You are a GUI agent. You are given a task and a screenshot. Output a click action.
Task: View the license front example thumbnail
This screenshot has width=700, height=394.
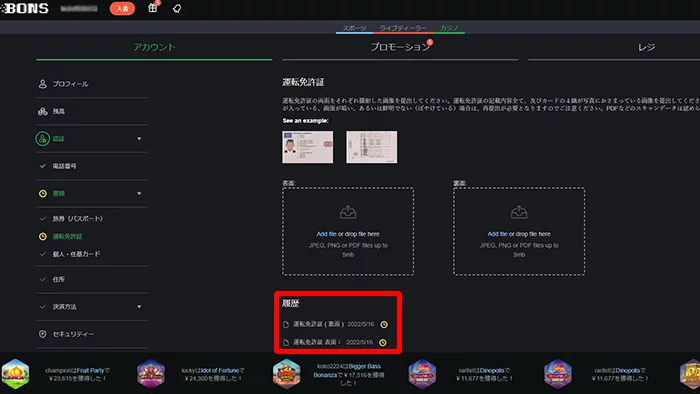coord(308,147)
